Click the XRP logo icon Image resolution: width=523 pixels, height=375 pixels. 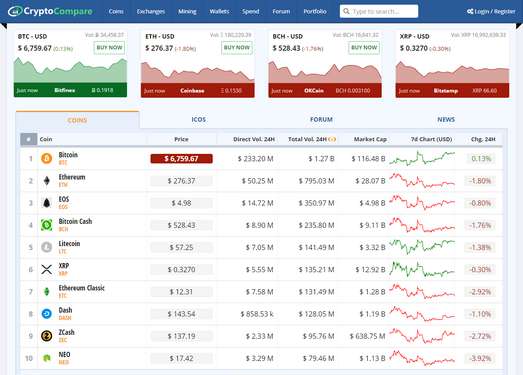coord(47,269)
